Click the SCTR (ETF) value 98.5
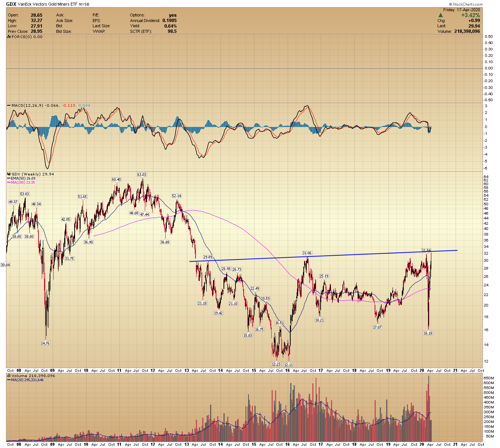The height and width of the screenshot is (448, 500). (172, 31)
